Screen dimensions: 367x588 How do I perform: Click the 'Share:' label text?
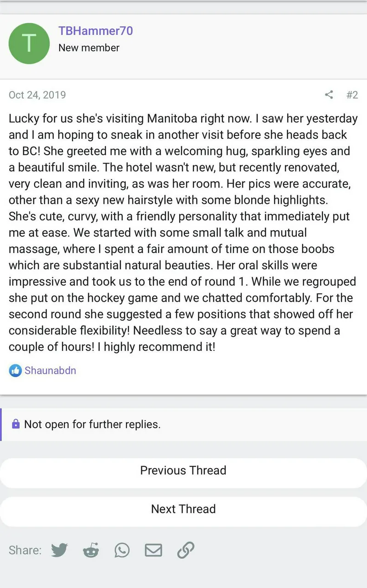25,550
